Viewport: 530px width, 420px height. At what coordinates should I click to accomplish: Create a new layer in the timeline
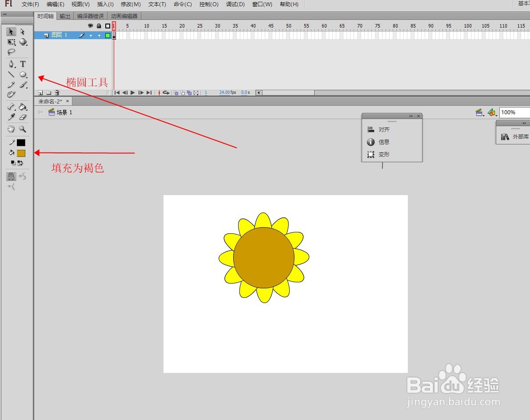(40, 92)
